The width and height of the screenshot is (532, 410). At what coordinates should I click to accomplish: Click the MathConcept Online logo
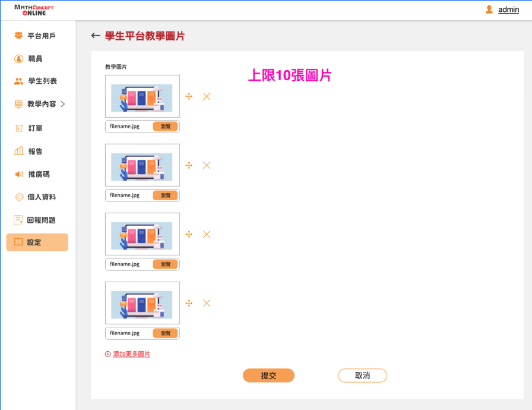tap(34, 10)
